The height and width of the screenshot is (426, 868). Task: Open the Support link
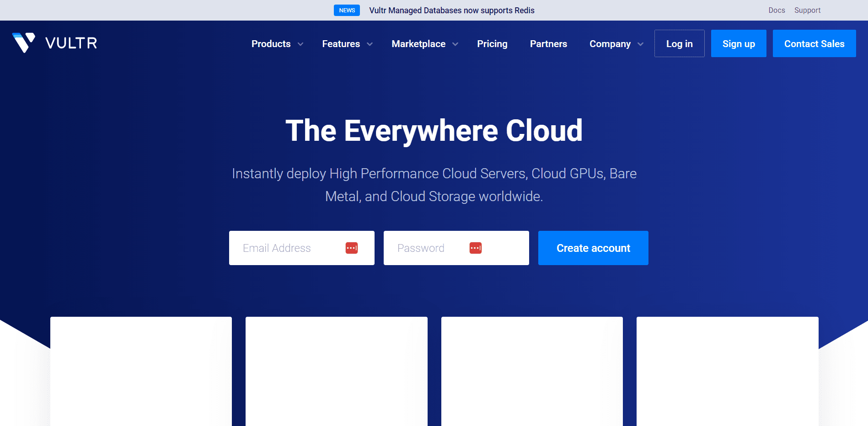pos(807,10)
